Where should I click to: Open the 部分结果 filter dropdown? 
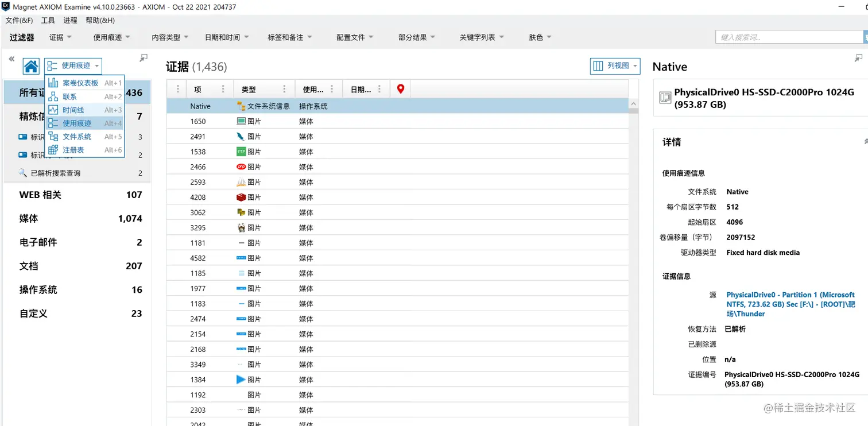point(417,37)
